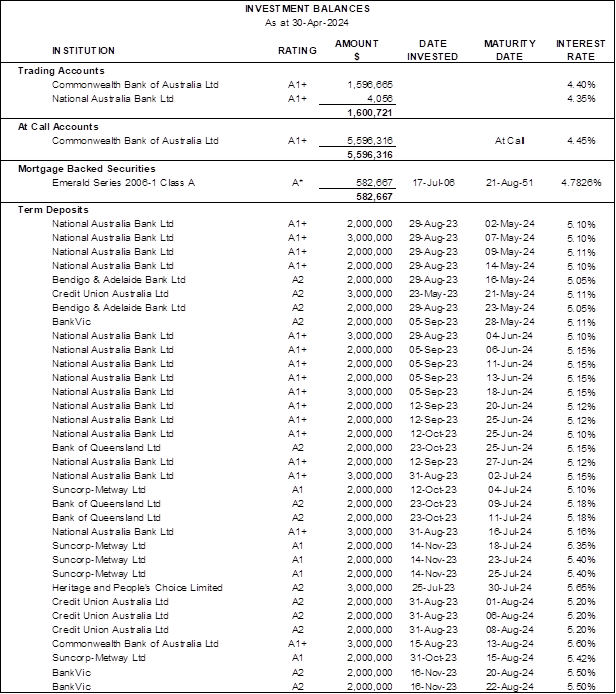Click the maturity date 09-May-24

(x=509, y=252)
